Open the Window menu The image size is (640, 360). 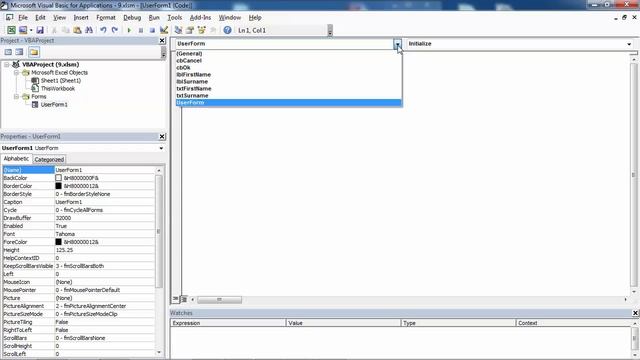pos(230,18)
